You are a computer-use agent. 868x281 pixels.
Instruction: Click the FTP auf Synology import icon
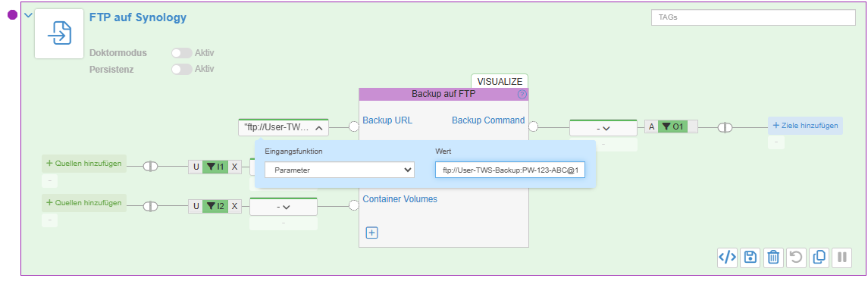(x=59, y=34)
